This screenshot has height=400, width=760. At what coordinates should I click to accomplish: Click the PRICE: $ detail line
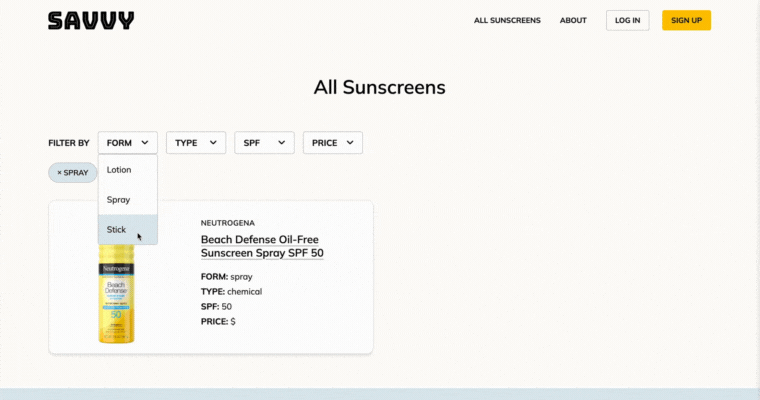218,321
